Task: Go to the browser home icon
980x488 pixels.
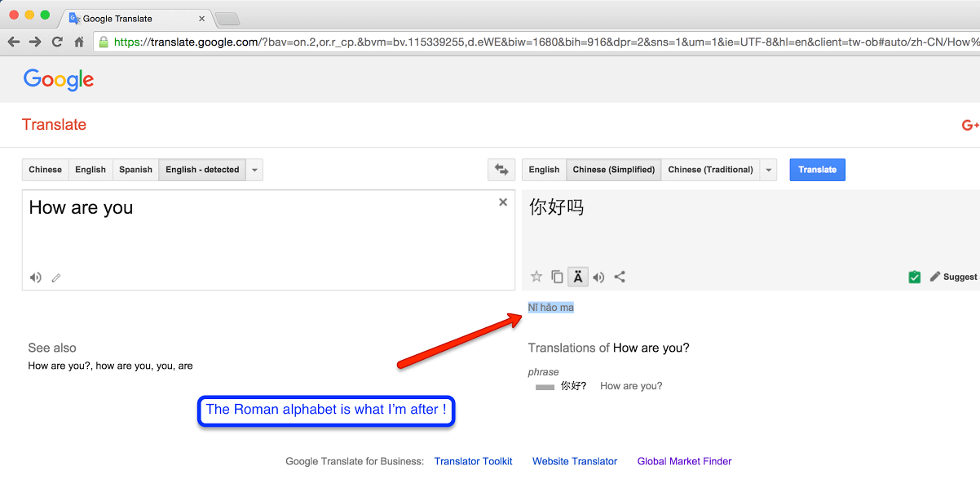Action: (79, 42)
